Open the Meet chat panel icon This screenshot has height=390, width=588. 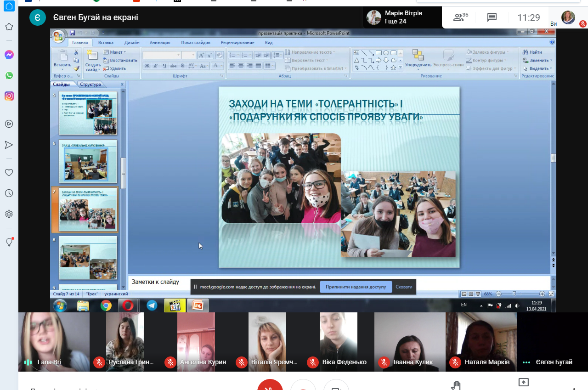492,17
